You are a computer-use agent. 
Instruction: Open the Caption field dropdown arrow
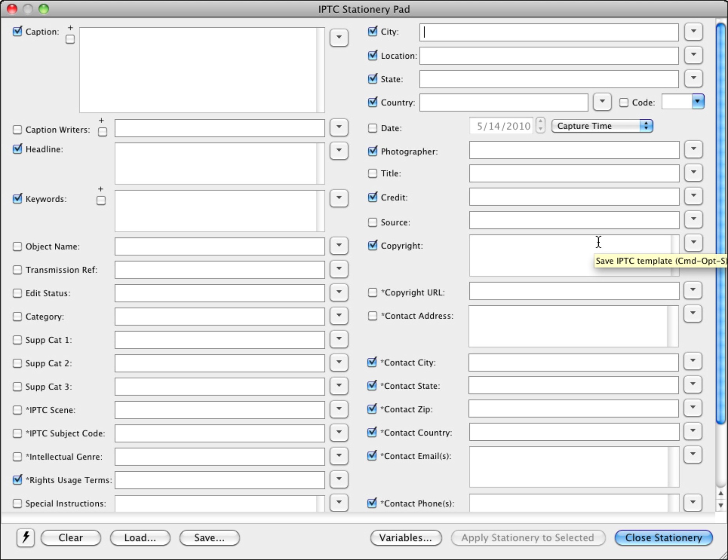(339, 38)
